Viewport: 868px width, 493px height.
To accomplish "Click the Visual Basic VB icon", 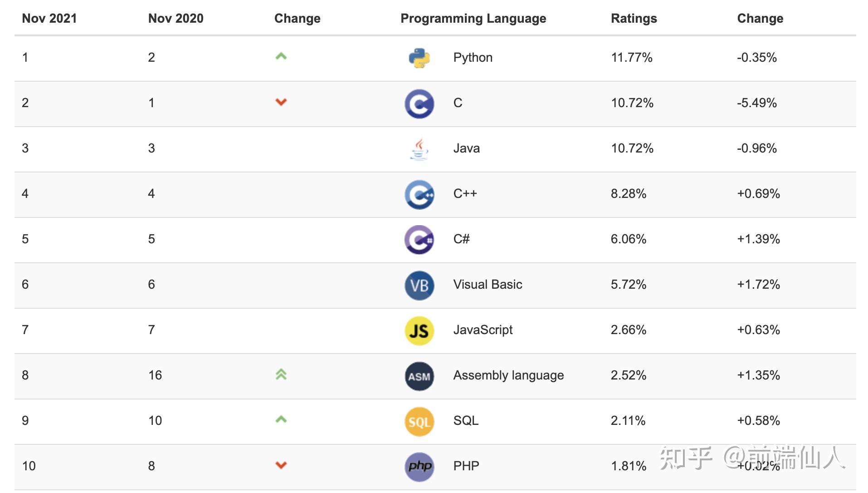I will (419, 285).
